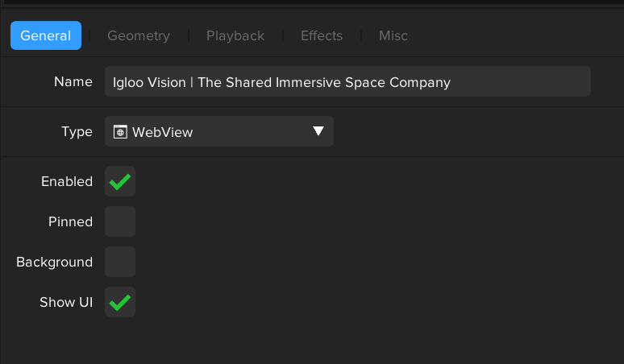Click the Show UI label text
Image resolution: width=624 pixels, height=364 pixels.
click(66, 303)
